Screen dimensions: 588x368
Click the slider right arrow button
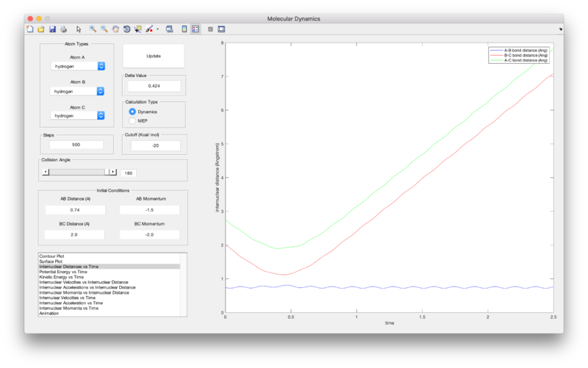[x=113, y=172]
